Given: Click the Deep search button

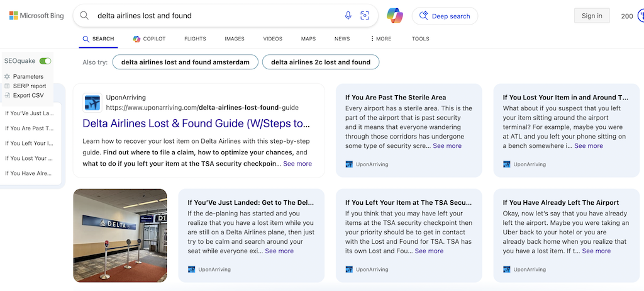Looking at the screenshot, I should click(x=445, y=16).
